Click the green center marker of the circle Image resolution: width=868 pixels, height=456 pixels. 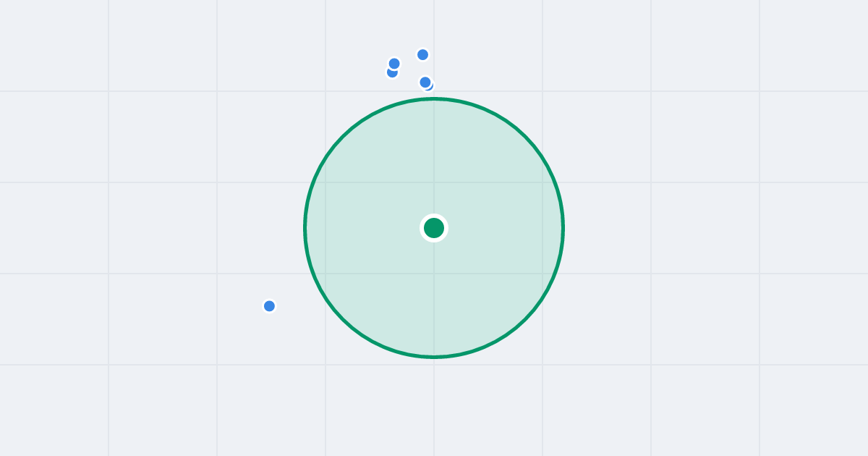tap(434, 228)
